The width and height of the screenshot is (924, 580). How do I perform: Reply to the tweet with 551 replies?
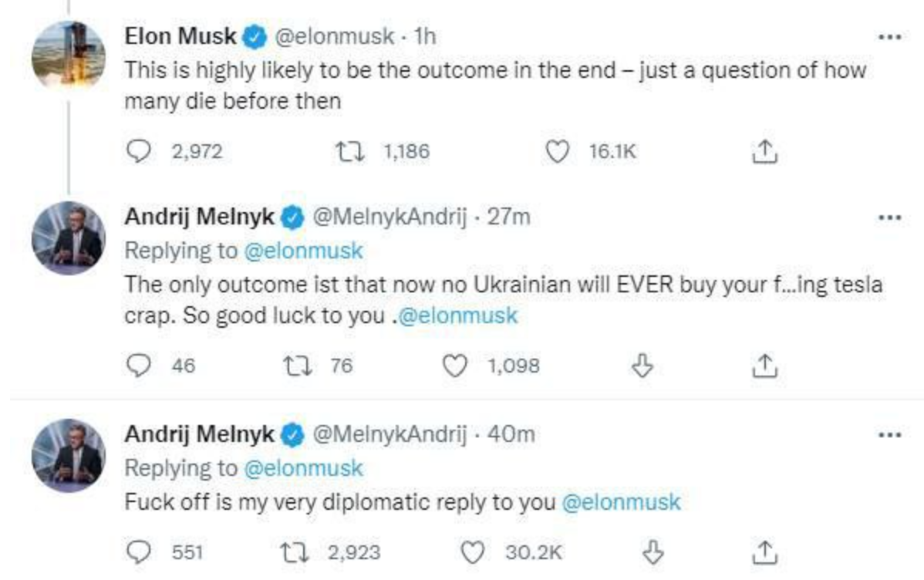point(139,551)
